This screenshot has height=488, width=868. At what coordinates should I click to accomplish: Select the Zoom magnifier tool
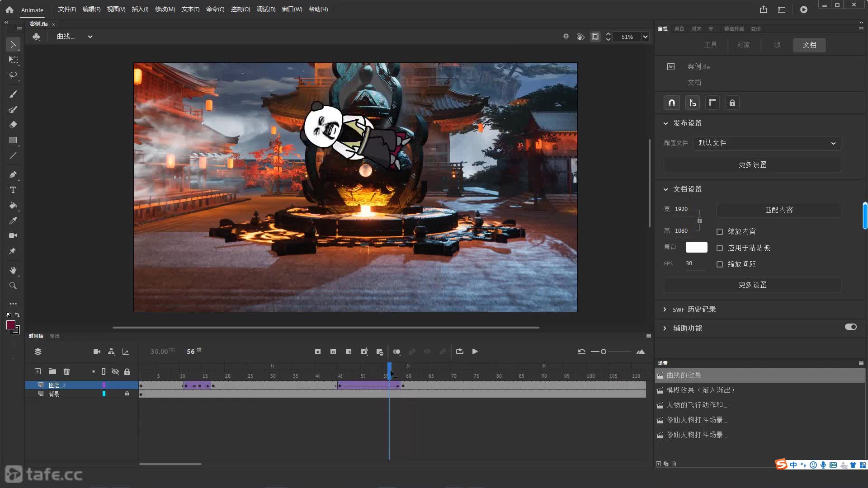(13, 286)
